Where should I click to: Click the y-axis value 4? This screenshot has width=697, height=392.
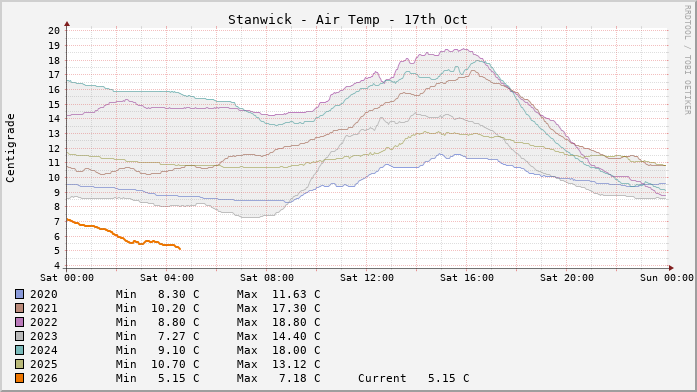point(57,266)
